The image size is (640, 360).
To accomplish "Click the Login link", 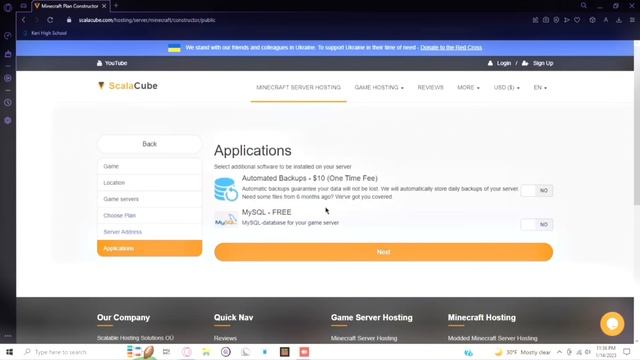I will coord(499,63).
